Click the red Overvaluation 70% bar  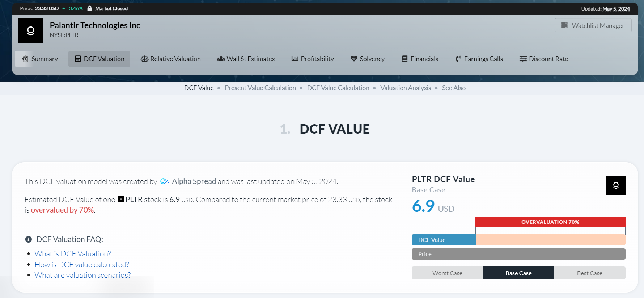(550, 222)
